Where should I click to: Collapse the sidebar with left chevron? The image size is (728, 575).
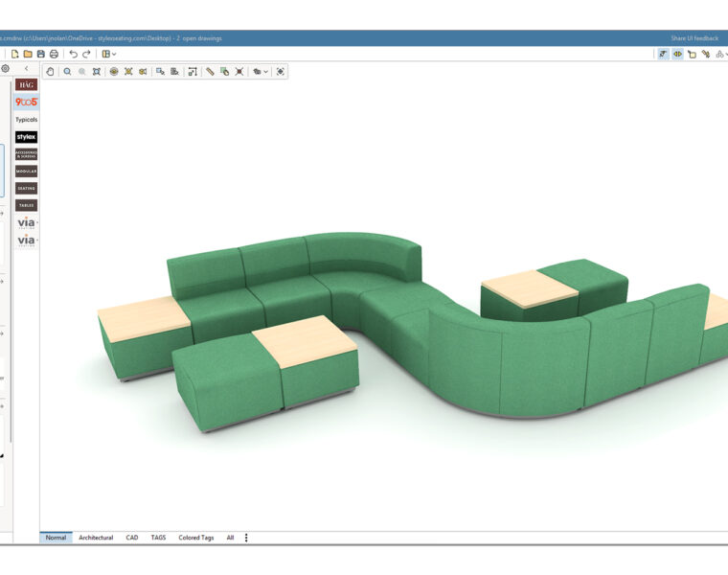[x=26, y=69]
